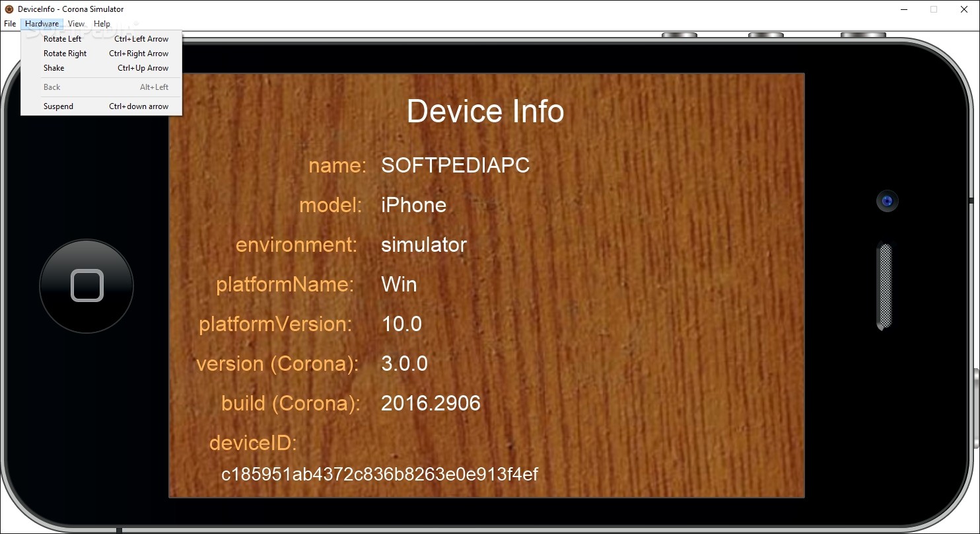The height and width of the screenshot is (534, 980).
Task: Open the File menu
Action: tap(10, 24)
